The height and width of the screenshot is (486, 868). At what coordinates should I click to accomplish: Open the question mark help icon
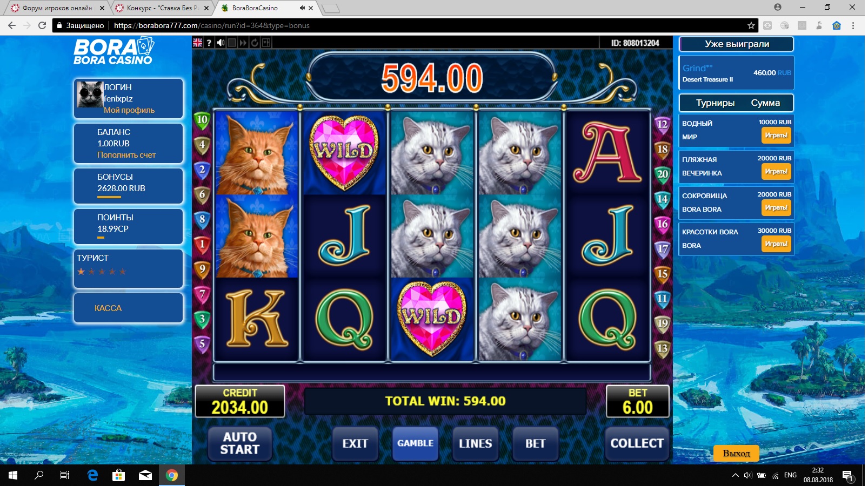click(209, 43)
